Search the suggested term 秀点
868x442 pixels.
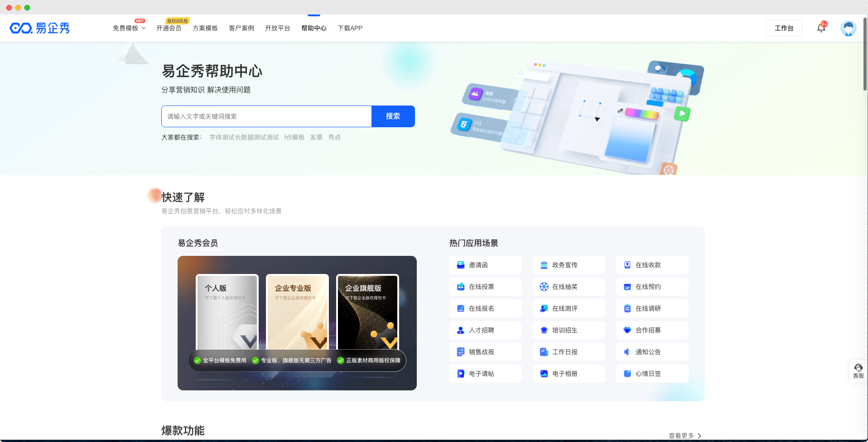pyautogui.click(x=334, y=137)
